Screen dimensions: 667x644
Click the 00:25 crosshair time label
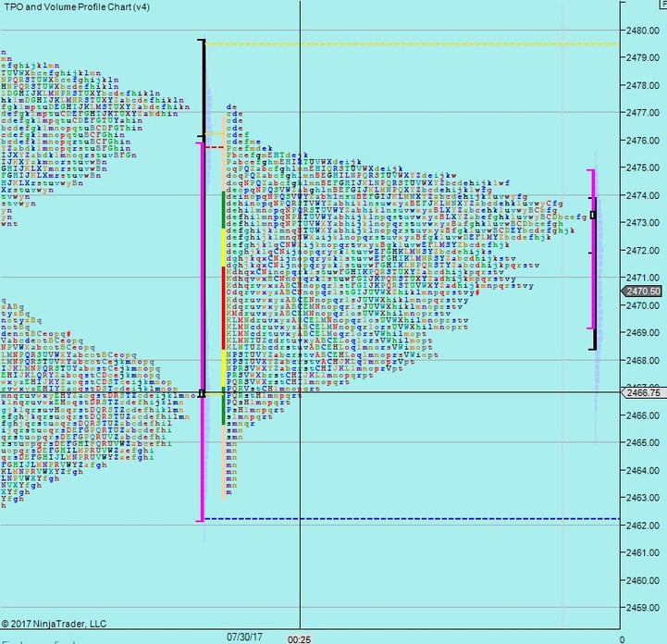pyautogui.click(x=300, y=638)
